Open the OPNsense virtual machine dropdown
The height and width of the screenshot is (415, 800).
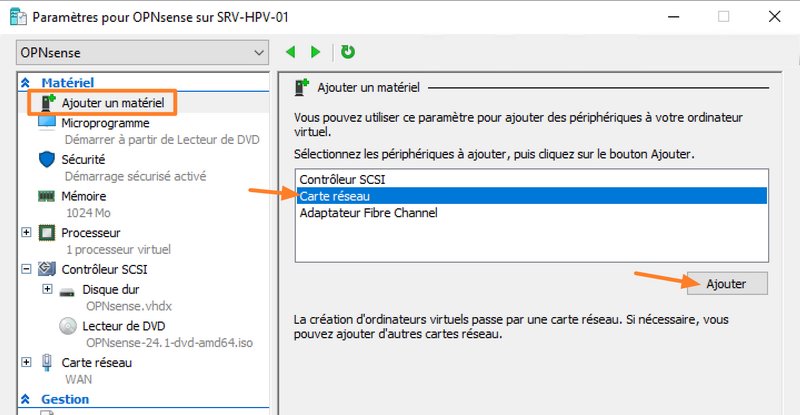tap(142, 53)
